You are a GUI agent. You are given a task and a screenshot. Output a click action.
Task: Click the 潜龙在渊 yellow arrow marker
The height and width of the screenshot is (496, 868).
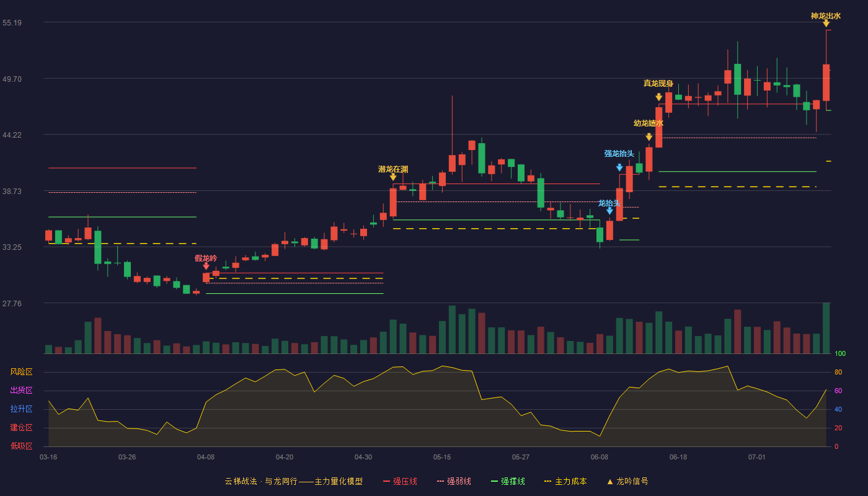click(x=393, y=177)
